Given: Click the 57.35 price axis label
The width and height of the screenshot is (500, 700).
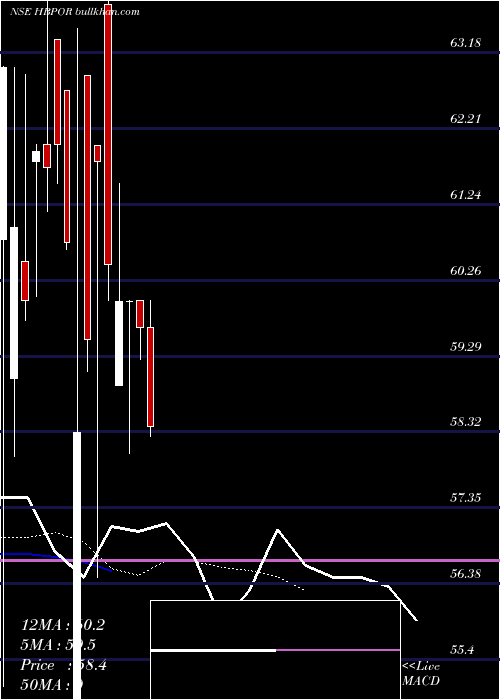Looking at the screenshot, I should coord(466,498).
